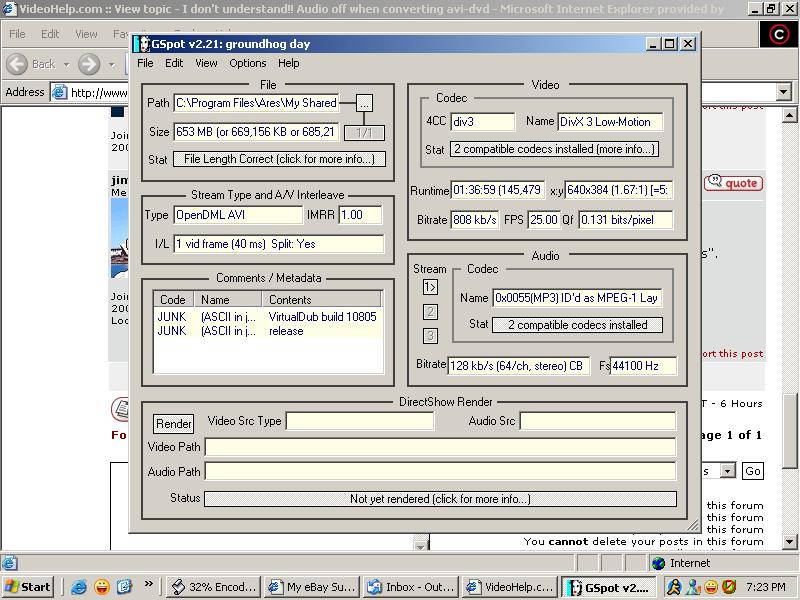Click the 1/1 file counter button

(x=364, y=133)
